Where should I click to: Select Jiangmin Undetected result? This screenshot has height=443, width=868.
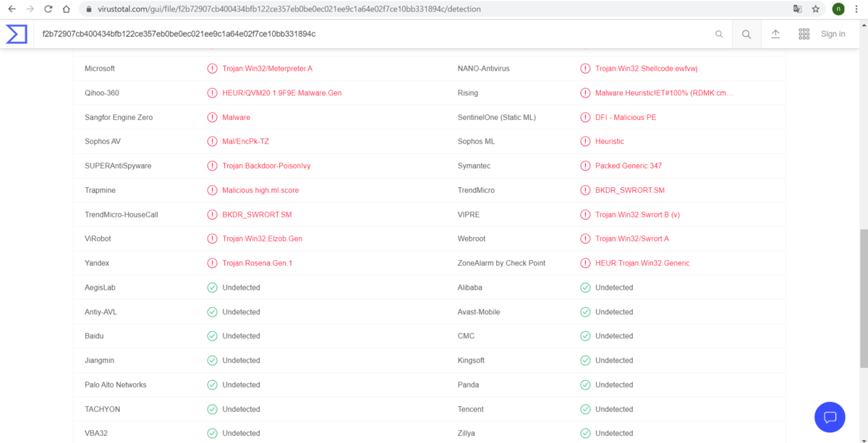click(241, 361)
